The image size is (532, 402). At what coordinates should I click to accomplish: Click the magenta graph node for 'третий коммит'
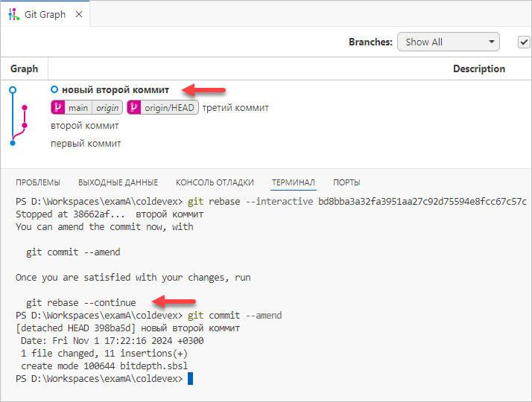(25, 108)
